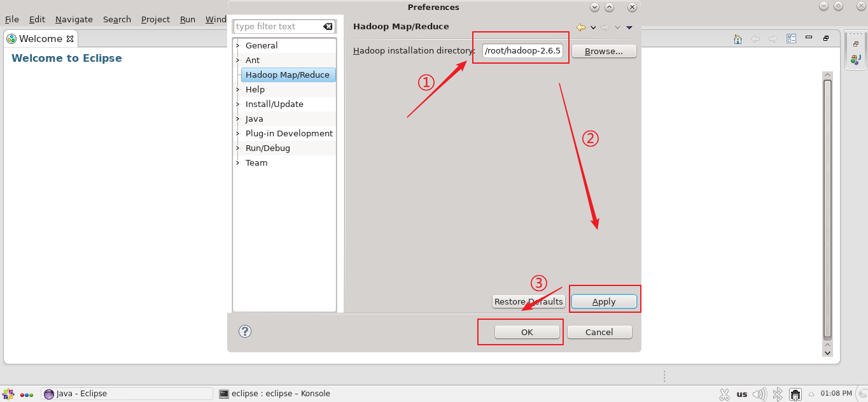The width and height of the screenshot is (868, 402).
Task: Click the Restore Defaults button
Action: 528,301
